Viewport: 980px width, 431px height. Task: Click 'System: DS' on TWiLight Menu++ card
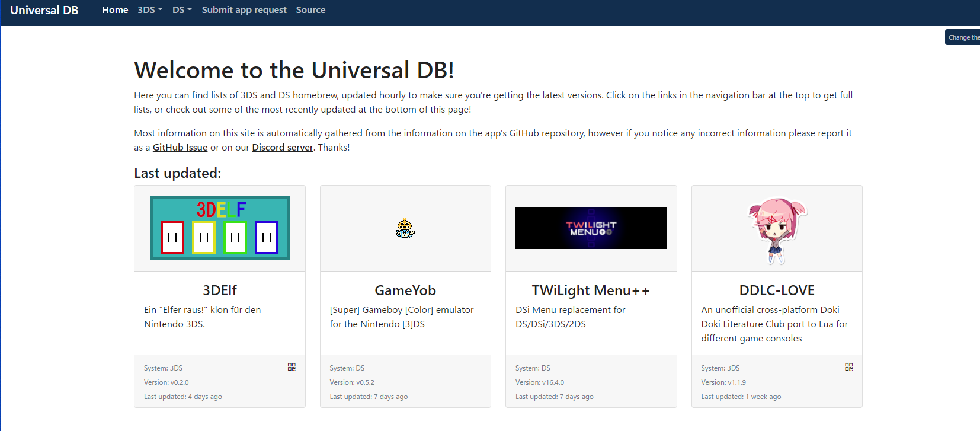coord(533,368)
